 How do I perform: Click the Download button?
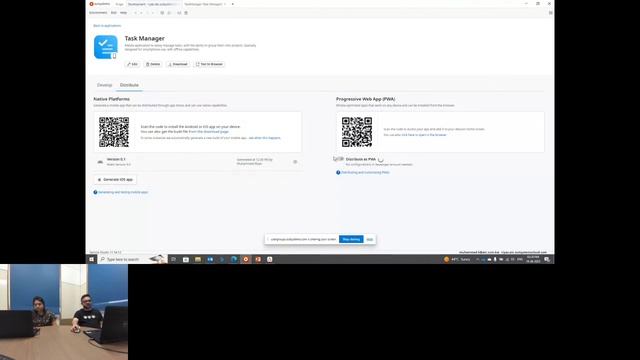tap(178, 64)
